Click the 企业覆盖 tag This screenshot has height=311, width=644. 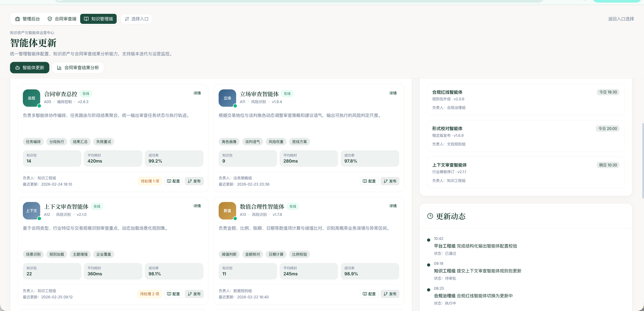pyautogui.click(x=104, y=254)
